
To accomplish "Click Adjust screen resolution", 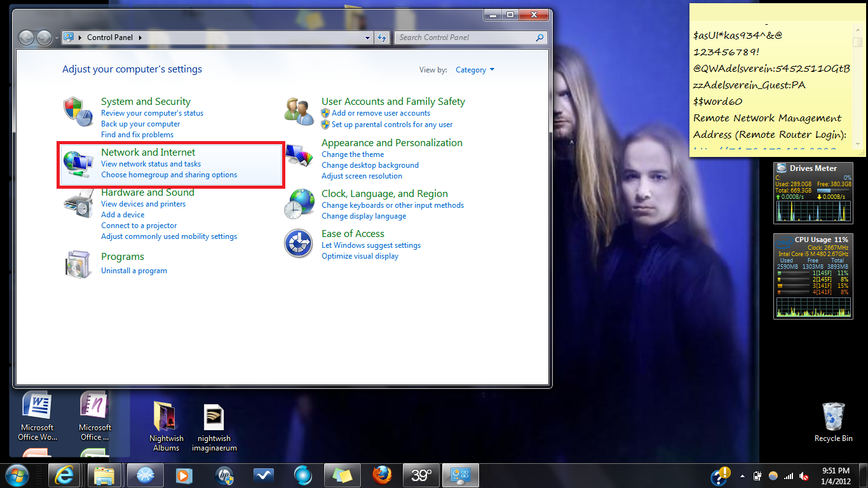I will (362, 176).
